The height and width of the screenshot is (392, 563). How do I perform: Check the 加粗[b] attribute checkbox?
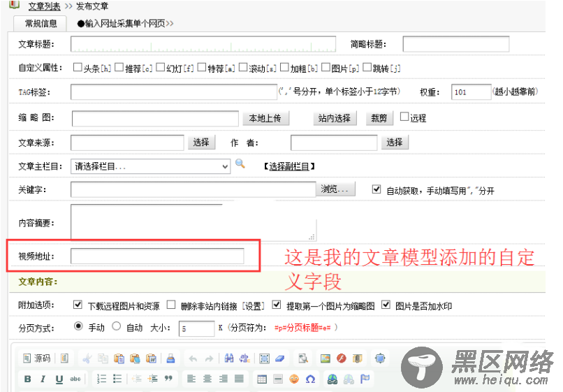[284, 67]
